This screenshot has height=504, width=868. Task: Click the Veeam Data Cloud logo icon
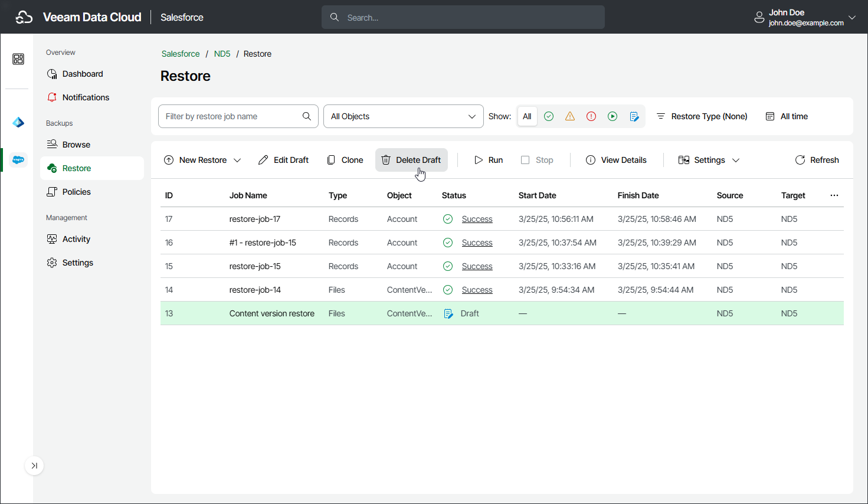point(24,17)
